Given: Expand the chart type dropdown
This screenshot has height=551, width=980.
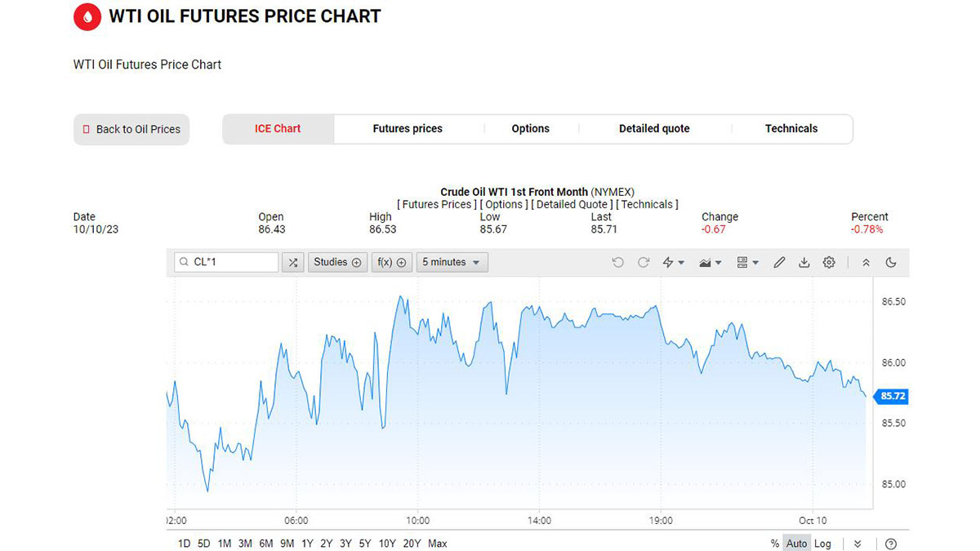Looking at the screenshot, I should pyautogui.click(x=710, y=262).
